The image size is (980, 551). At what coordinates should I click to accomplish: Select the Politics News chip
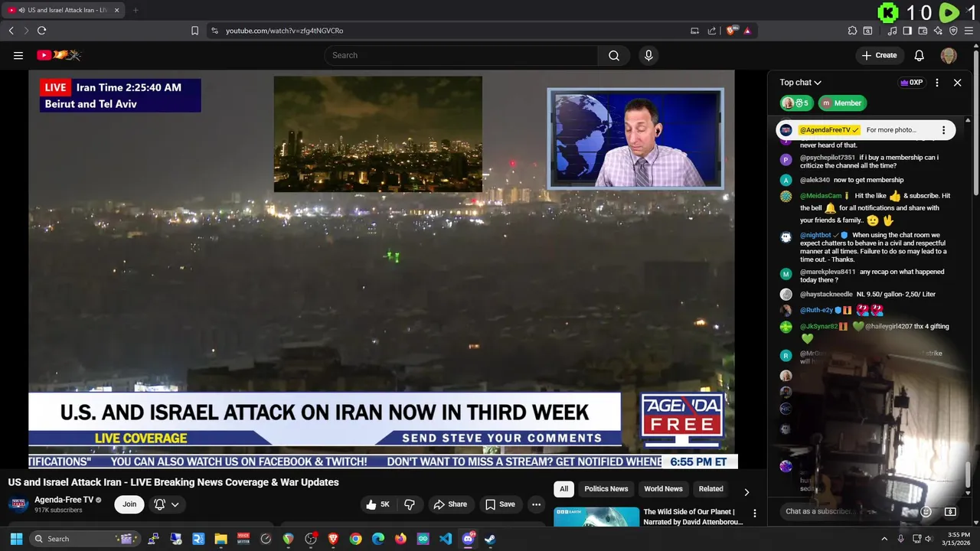(606, 489)
